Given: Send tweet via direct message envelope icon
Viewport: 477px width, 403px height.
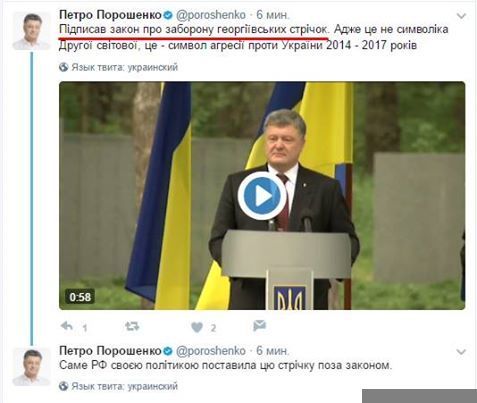Looking at the screenshot, I should (259, 326).
